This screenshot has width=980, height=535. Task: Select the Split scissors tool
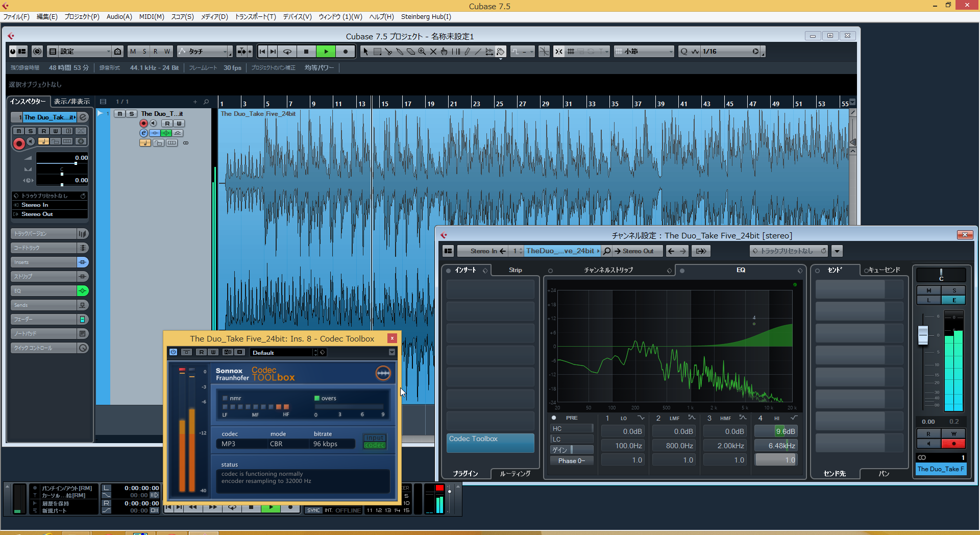pos(388,52)
